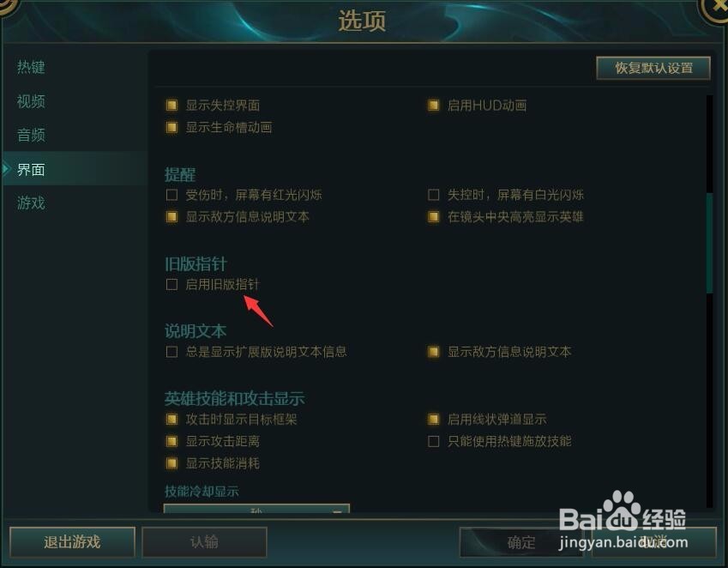Open the 技能冷却显示 dropdown
The height and width of the screenshot is (568, 728).
256,509
